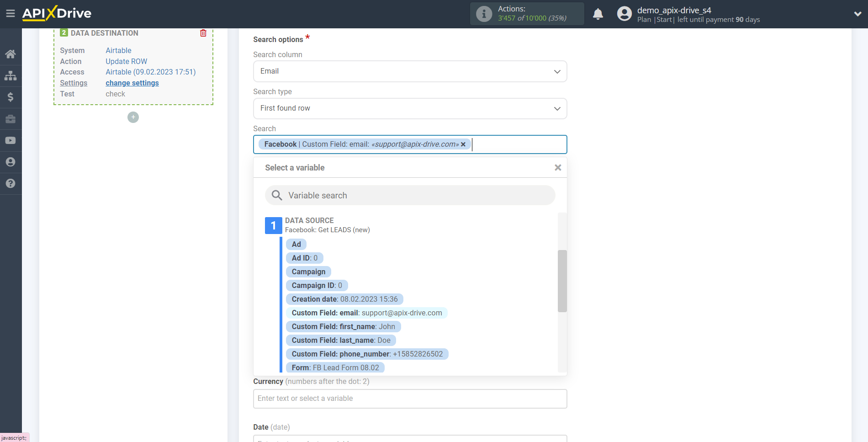Open the Search type First found row dropdown
The width and height of the screenshot is (868, 442).
pyautogui.click(x=410, y=108)
